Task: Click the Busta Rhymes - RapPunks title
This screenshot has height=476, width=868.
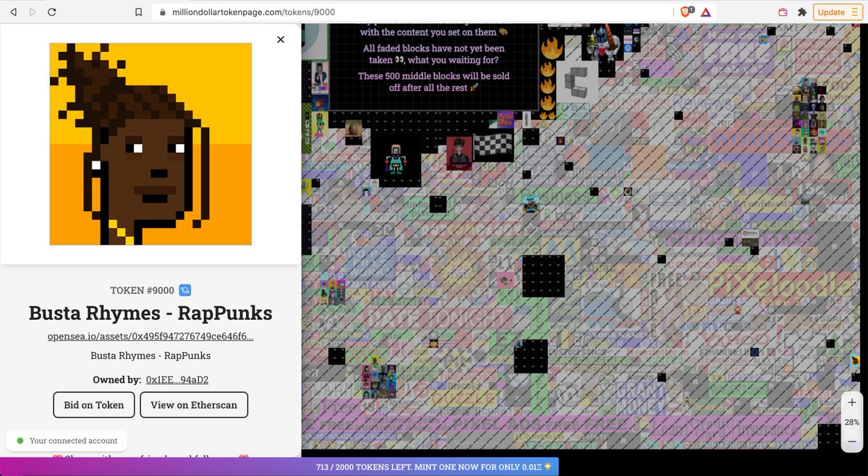Action: point(150,313)
